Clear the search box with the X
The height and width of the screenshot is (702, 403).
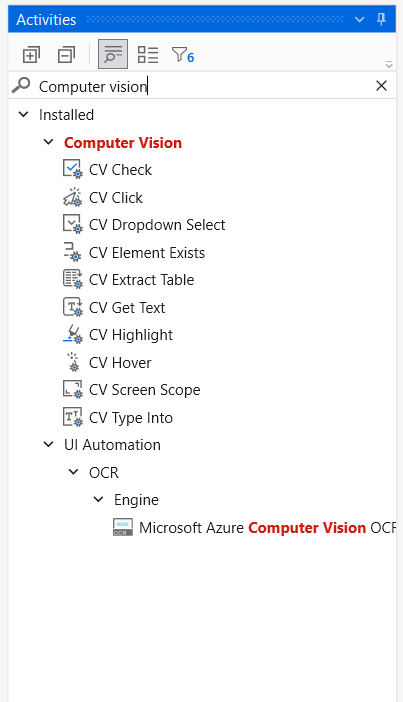(381, 86)
